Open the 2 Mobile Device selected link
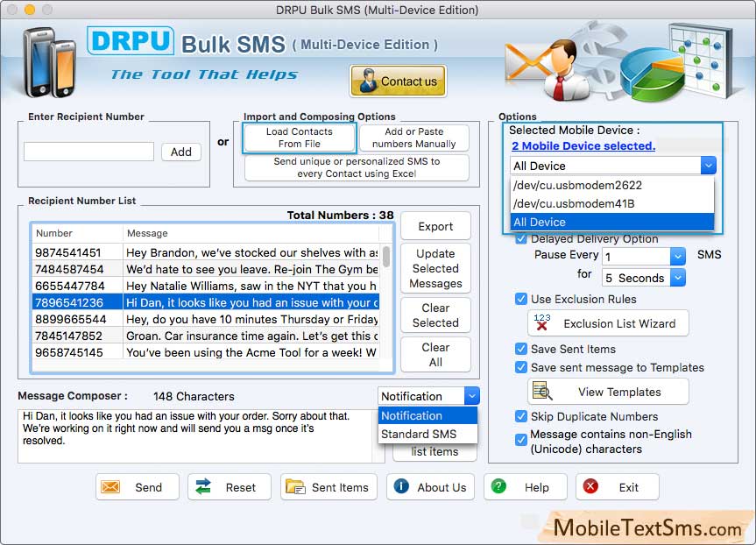The height and width of the screenshot is (545, 756). coord(583,145)
